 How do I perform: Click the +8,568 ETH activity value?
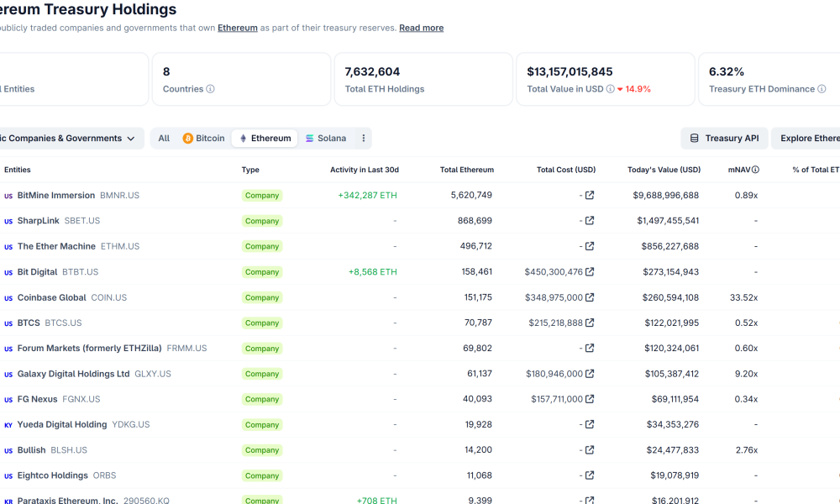coord(373,271)
